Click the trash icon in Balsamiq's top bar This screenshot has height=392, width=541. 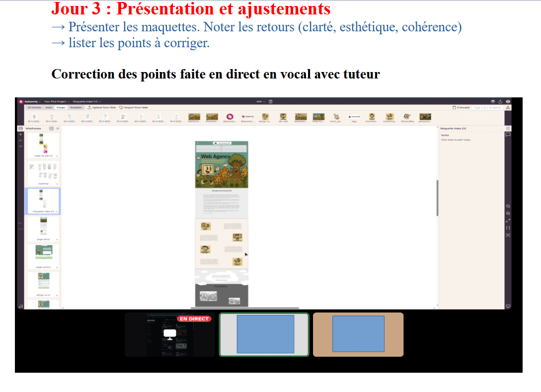click(x=271, y=101)
